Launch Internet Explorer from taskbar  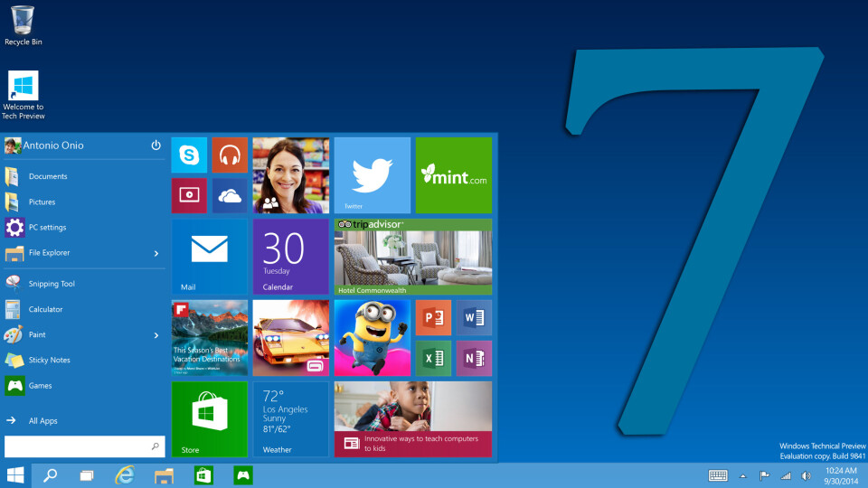click(125, 475)
